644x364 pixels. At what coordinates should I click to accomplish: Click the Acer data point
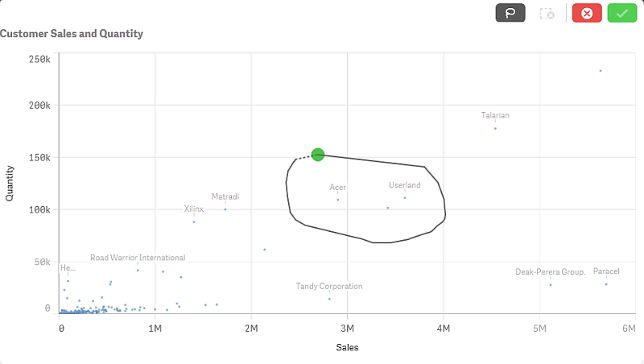pos(338,200)
